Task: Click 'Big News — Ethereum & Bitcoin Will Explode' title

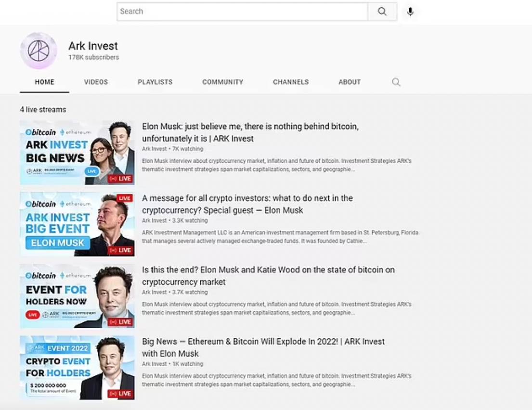Action: pos(263,346)
